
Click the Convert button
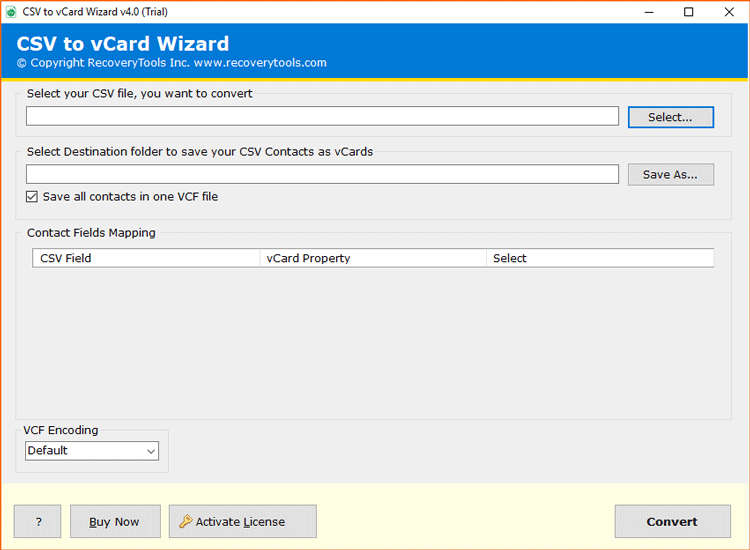(x=673, y=521)
